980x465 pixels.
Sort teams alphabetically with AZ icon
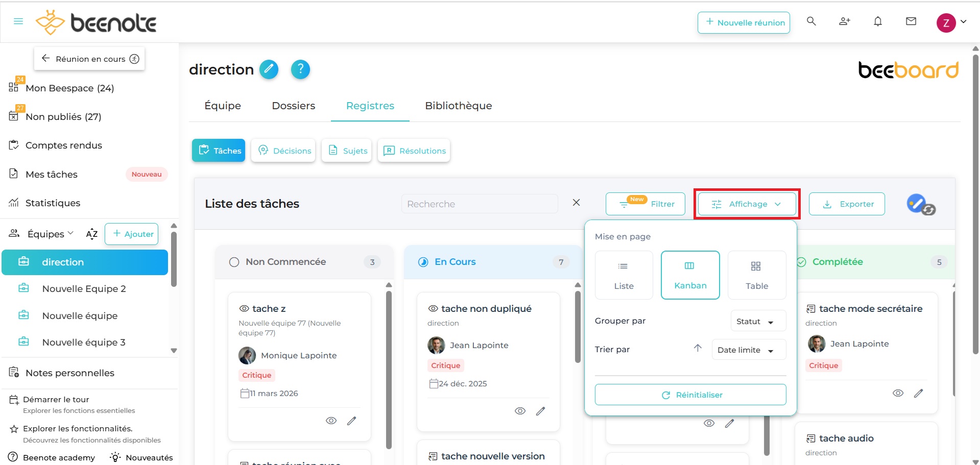[x=92, y=234]
